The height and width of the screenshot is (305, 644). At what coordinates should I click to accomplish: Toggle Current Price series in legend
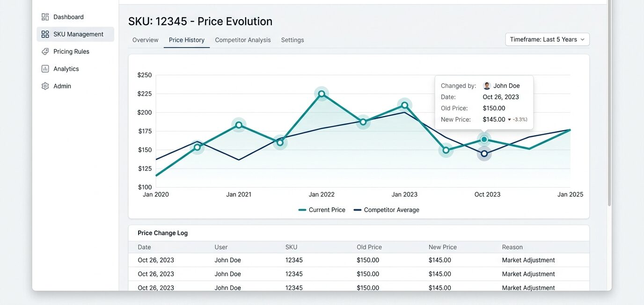[x=322, y=210]
